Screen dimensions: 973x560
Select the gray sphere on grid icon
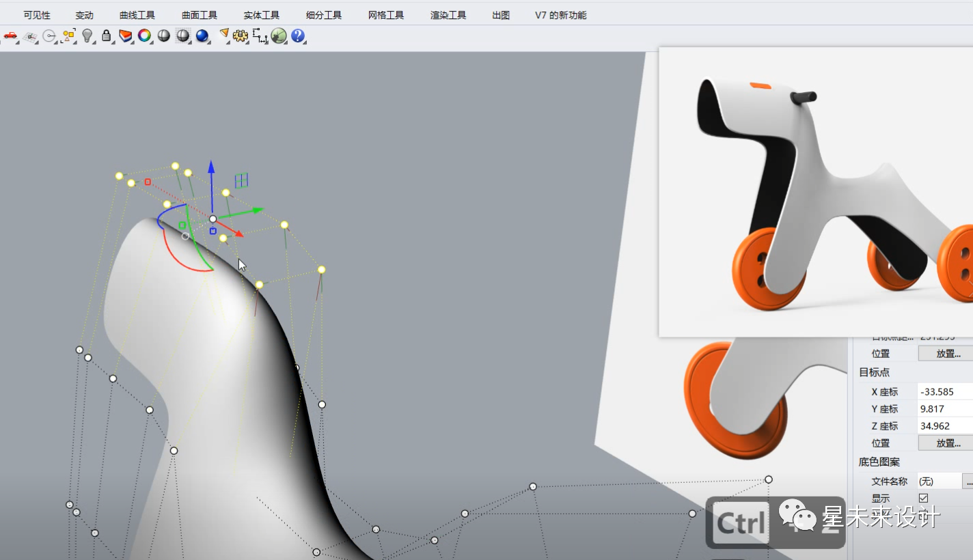click(x=182, y=36)
